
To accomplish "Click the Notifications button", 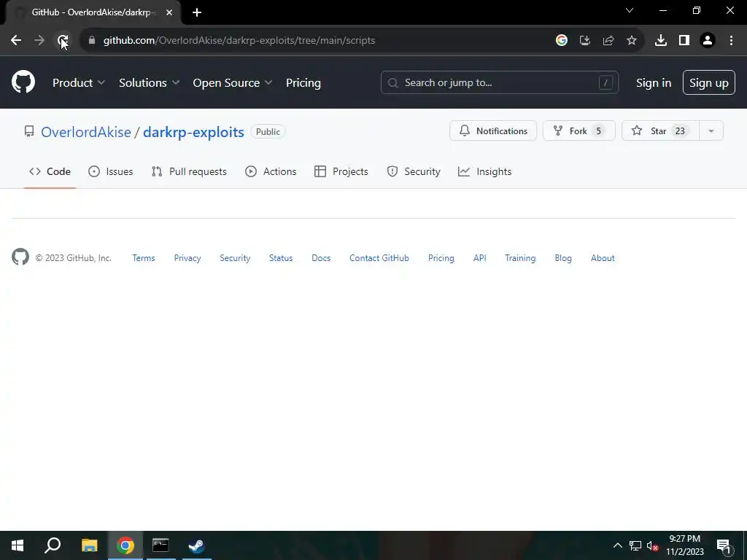I will [x=493, y=131].
